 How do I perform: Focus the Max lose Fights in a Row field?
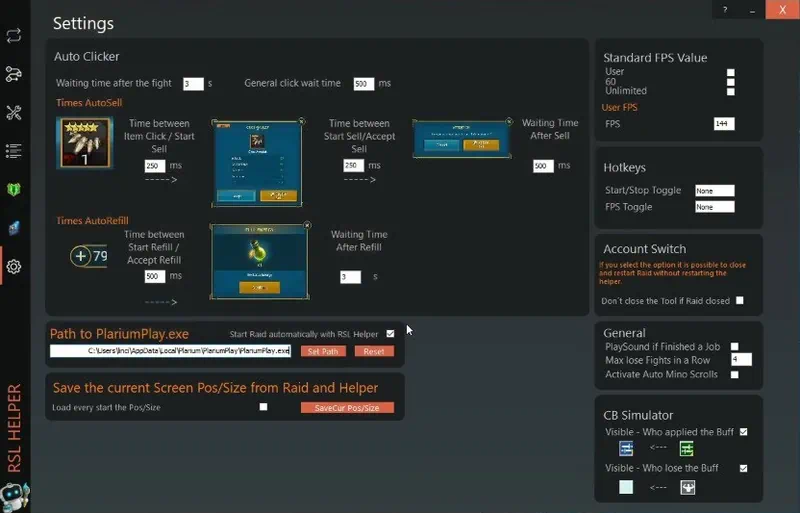coord(741,359)
